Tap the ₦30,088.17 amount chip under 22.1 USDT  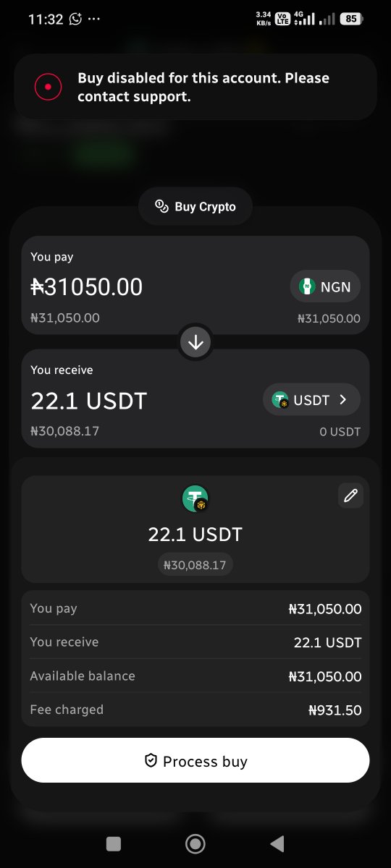[x=195, y=565]
